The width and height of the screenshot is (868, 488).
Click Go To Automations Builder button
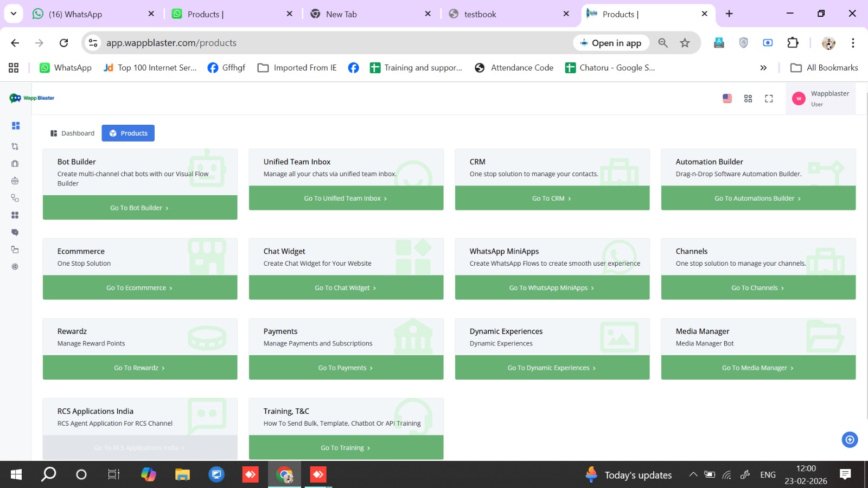(758, 198)
